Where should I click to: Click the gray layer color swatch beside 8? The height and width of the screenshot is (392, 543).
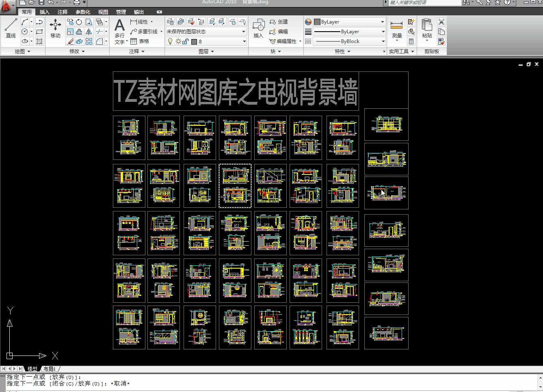194,41
